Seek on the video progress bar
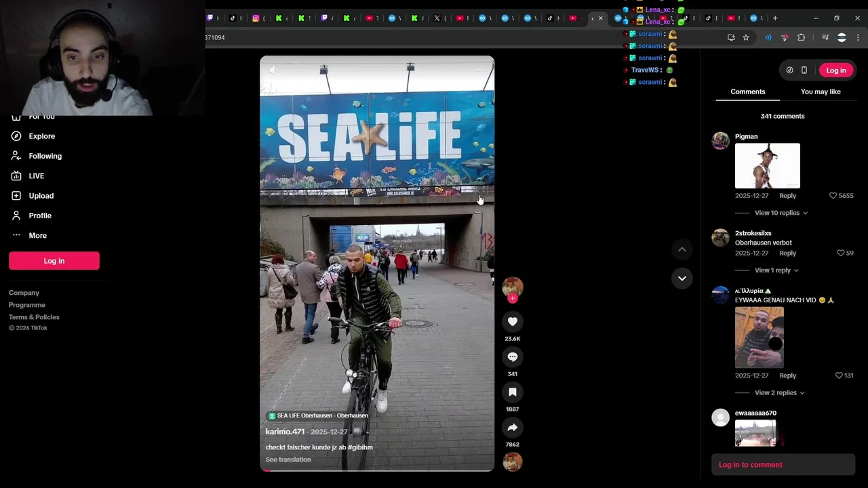The width and height of the screenshot is (868, 488). click(377, 470)
